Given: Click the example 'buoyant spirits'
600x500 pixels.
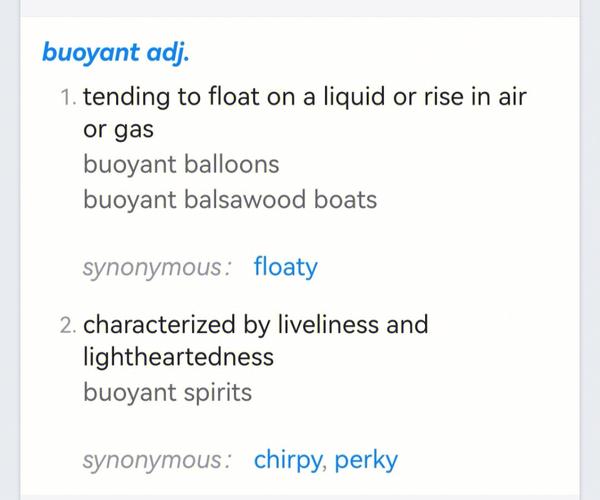Looking at the screenshot, I should coord(168,393).
